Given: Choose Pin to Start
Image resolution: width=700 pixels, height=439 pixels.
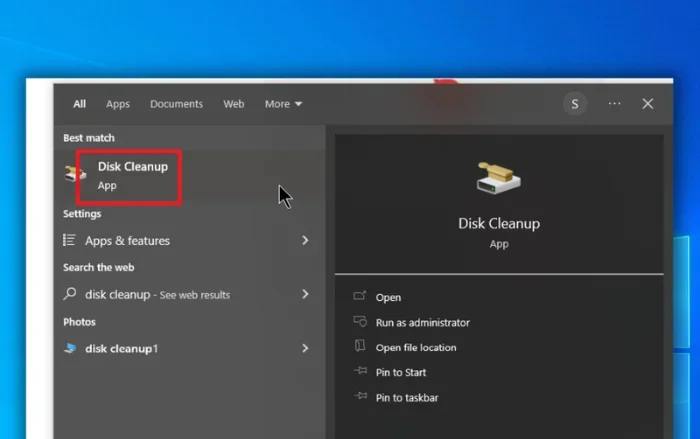Looking at the screenshot, I should [400, 372].
